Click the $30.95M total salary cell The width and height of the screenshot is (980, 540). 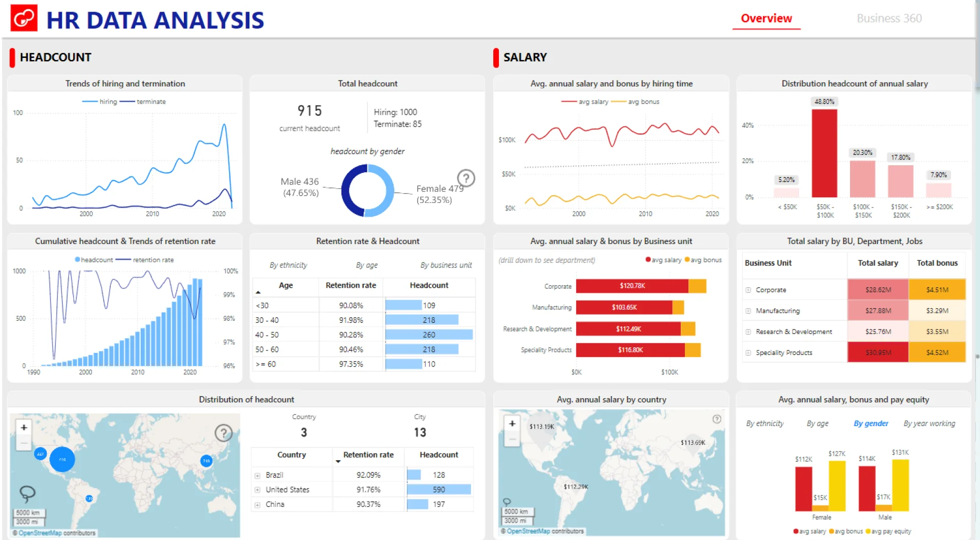[x=877, y=352]
